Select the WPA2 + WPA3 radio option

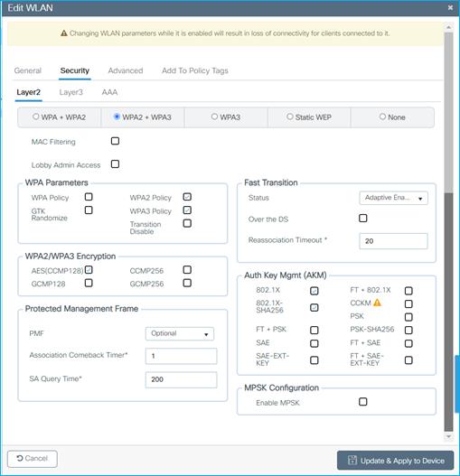117,117
